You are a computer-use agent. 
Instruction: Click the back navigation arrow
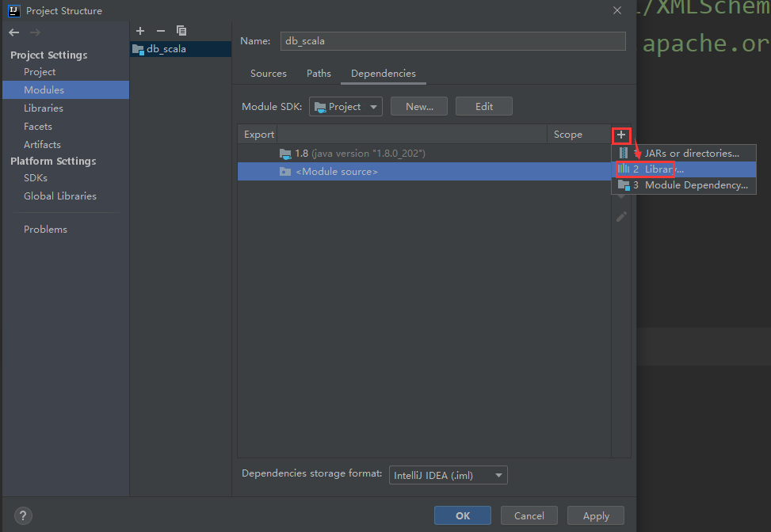[13, 32]
